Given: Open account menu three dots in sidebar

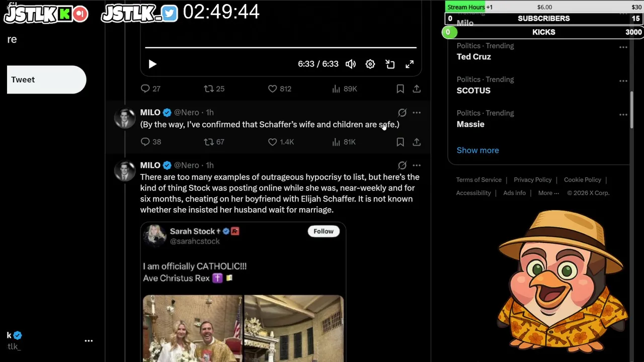Looking at the screenshot, I should pyautogui.click(x=89, y=341).
